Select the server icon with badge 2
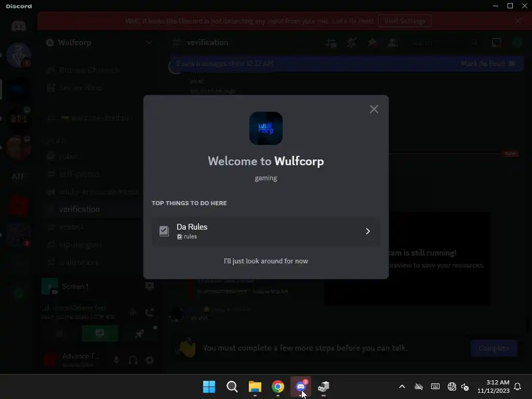Screen dimensions: 532x399 coord(19,235)
